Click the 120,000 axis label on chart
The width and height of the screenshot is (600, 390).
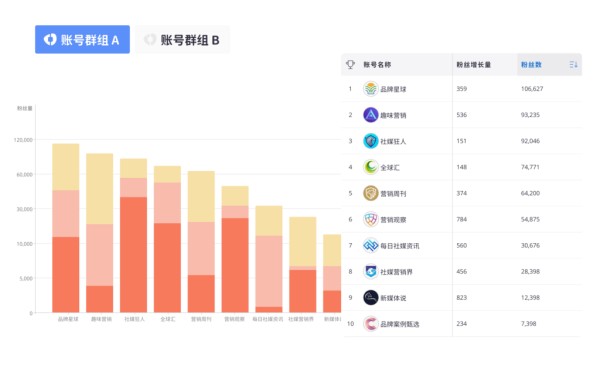(23, 140)
